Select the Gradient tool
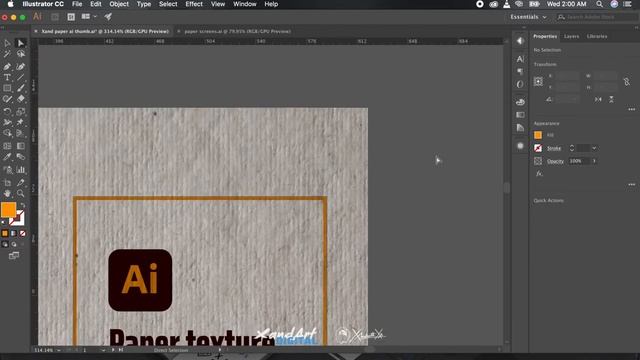 click(x=20, y=146)
